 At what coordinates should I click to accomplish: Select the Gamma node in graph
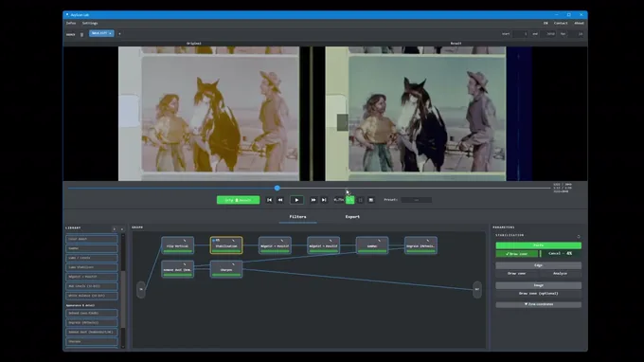372,245
